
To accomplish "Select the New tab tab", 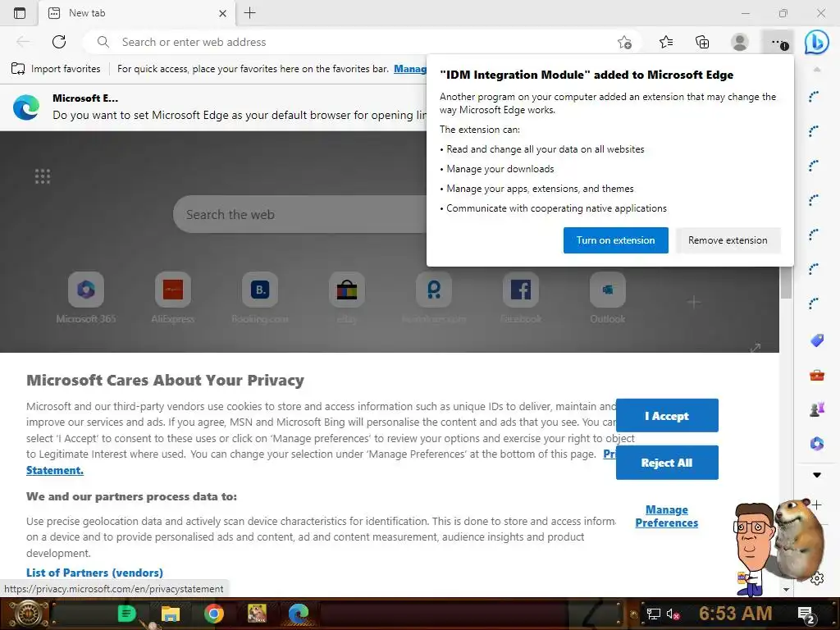I will click(x=136, y=13).
